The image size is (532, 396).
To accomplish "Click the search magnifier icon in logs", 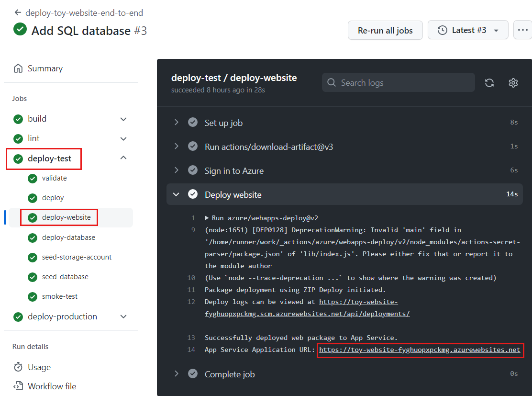I will point(332,82).
